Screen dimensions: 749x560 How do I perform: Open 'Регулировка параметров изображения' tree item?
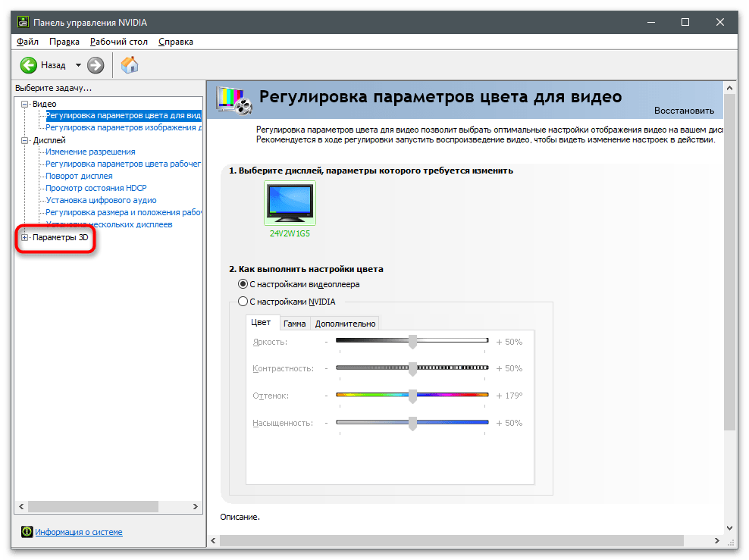(124, 127)
